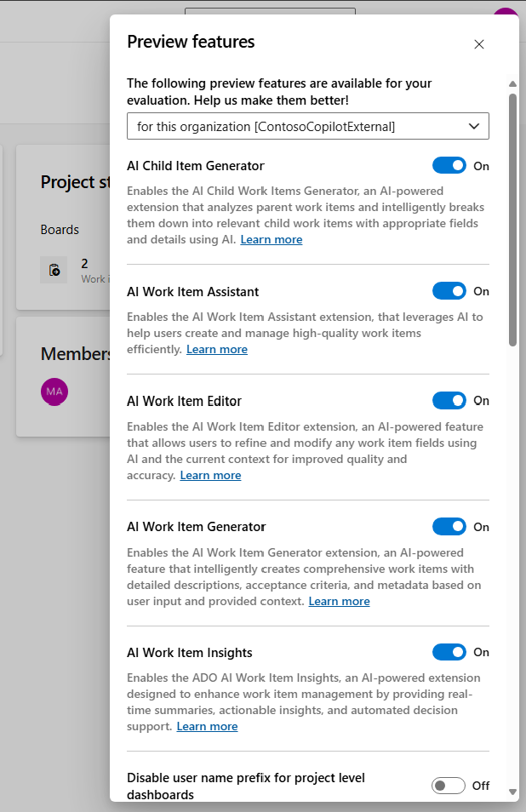Image resolution: width=526 pixels, height=812 pixels.
Task: Open the organization scope selector dropdown
Action: point(307,126)
